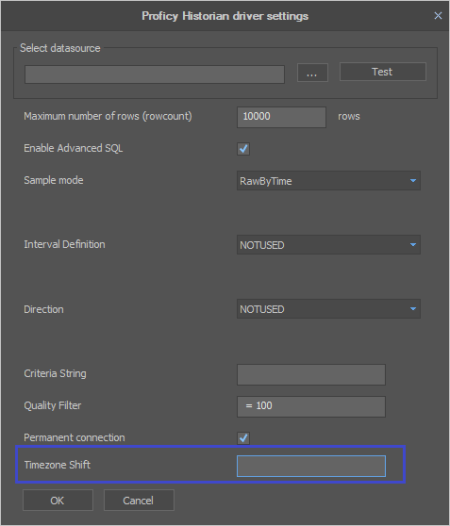
Task: Toggle the Enable Advanced SQL checkbox
Action: (x=243, y=149)
